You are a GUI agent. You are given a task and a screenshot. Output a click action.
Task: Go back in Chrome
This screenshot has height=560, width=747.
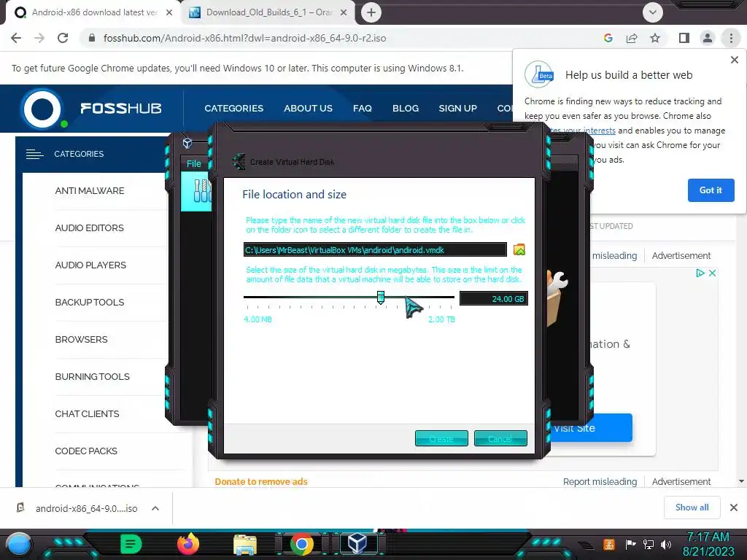point(16,38)
